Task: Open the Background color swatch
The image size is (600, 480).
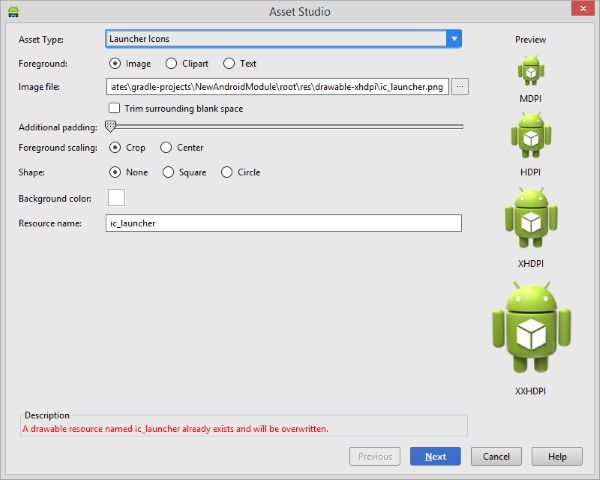Action: click(x=116, y=198)
